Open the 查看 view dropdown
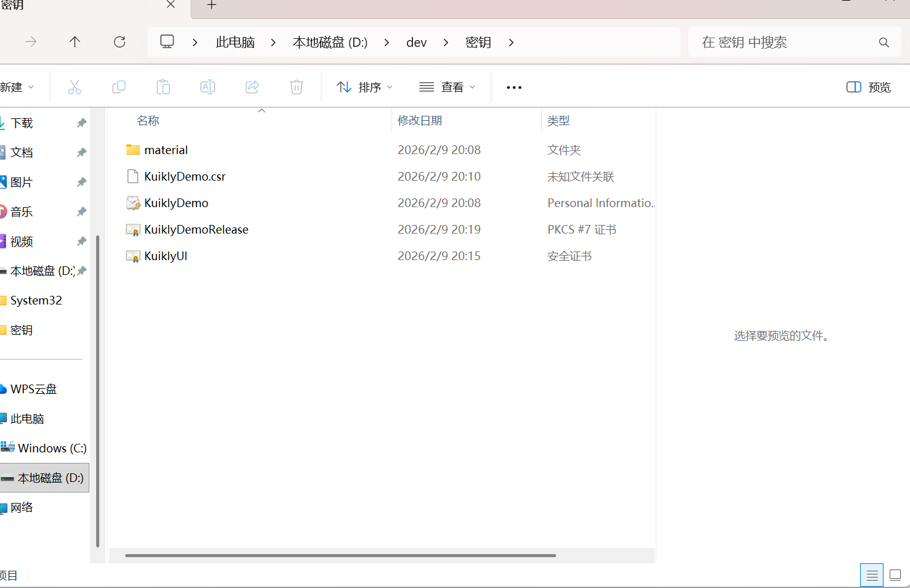This screenshot has height=588, width=910. point(448,88)
